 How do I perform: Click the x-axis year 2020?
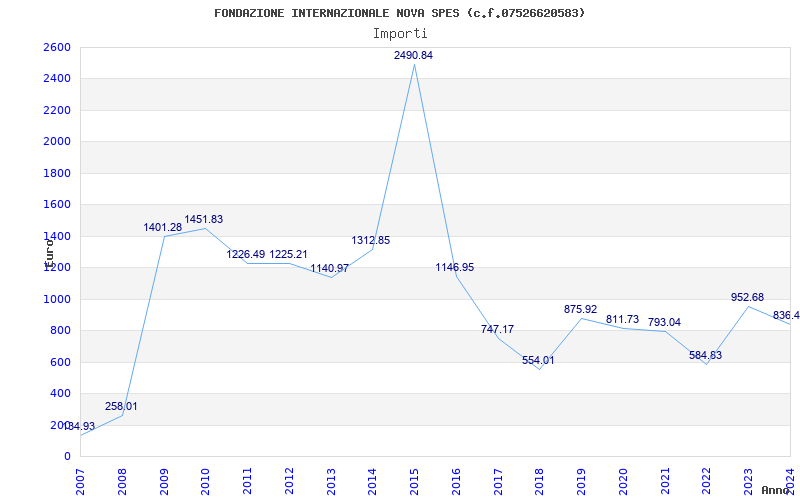(x=623, y=482)
